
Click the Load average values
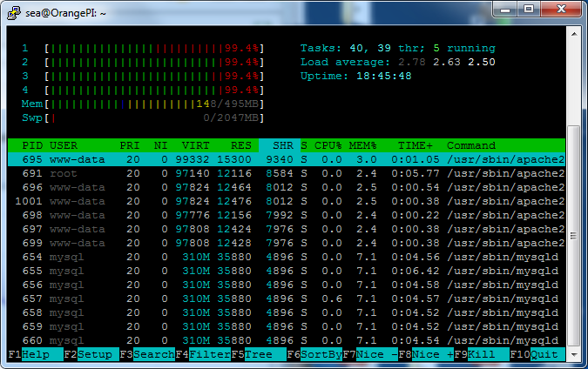[x=447, y=62]
